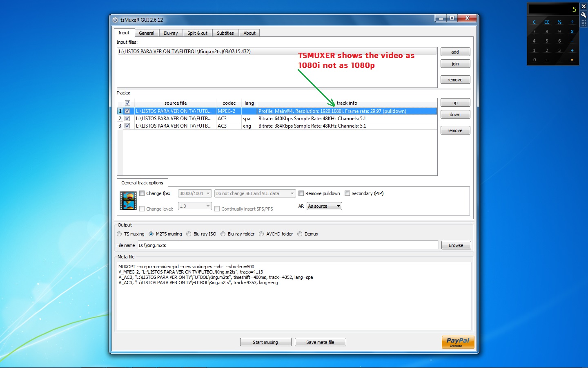The width and height of the screenshot is (588, 368).
Task: Move the track down with the down button
Action: [455, 114]
